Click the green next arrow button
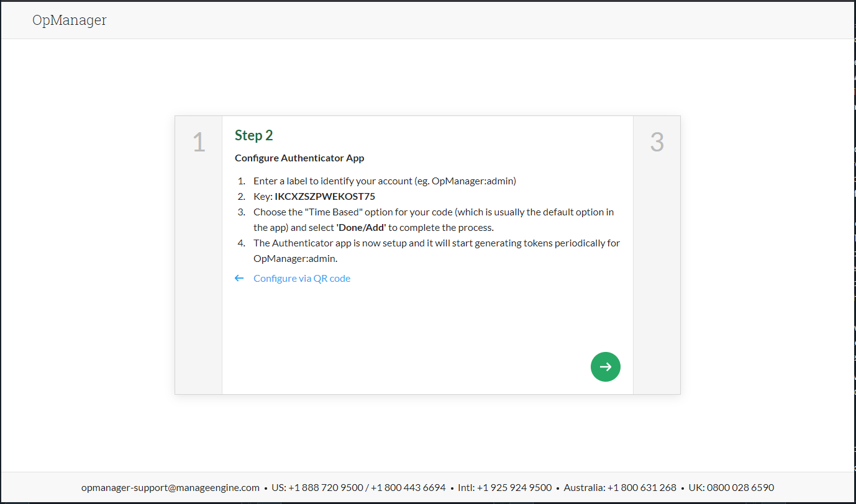 [605, 367]
